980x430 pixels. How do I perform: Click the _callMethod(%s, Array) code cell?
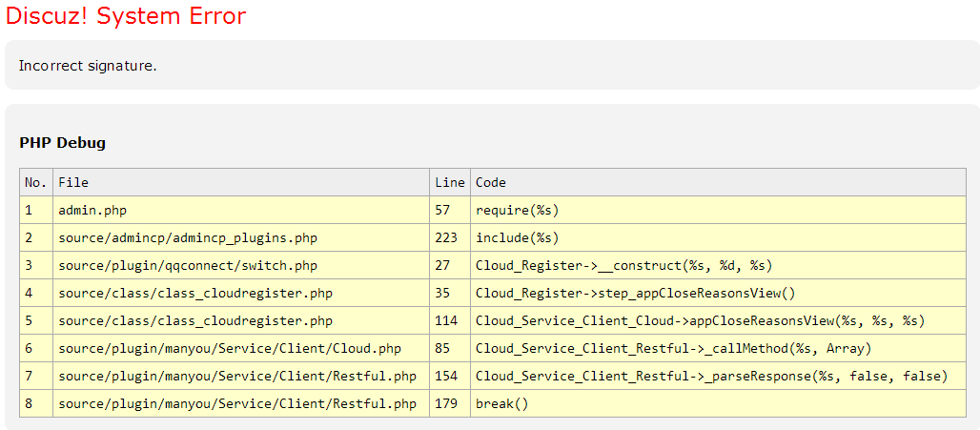(673, 348)
